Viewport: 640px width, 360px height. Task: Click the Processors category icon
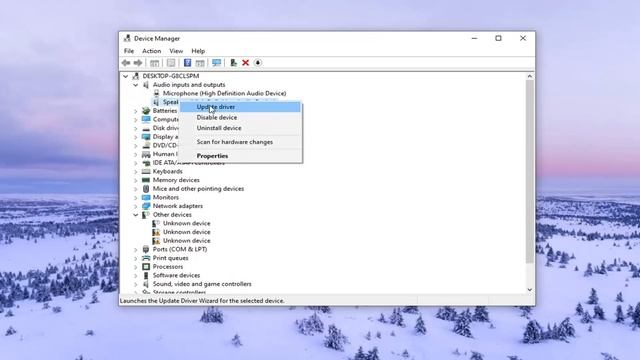[146, 267]
